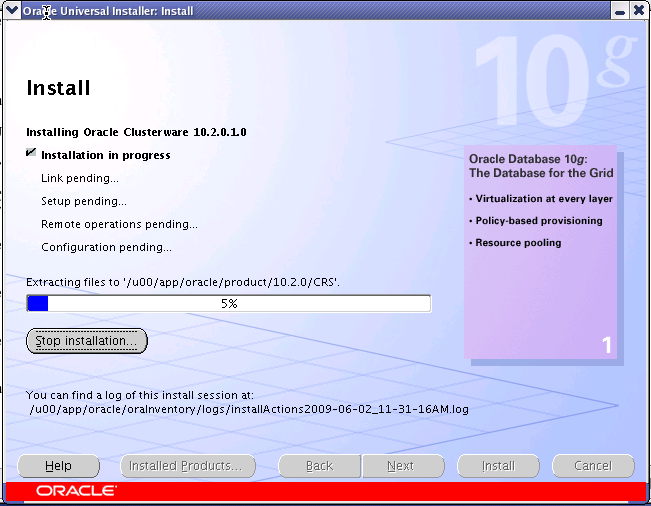Minimize the Oracle Universal Installer window

click(620, 10)
